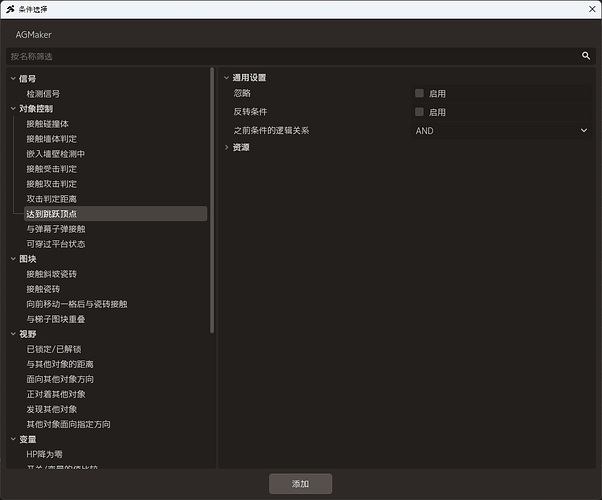Image resolution: width=602 pixels, height=500 pixels.
Task: Select 接触碰撞体 condition
Action: pyautogui.click(x=47, y=124)
